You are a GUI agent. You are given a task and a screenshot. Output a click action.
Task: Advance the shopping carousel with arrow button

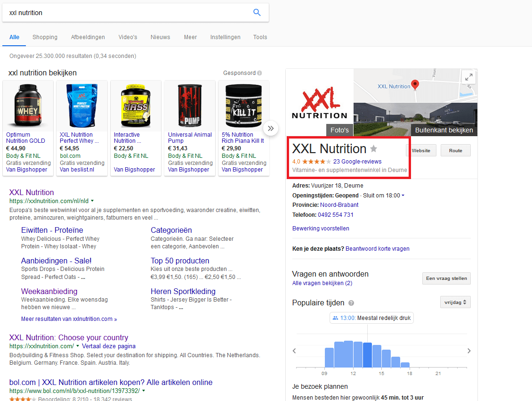click(x=270, y=128)
